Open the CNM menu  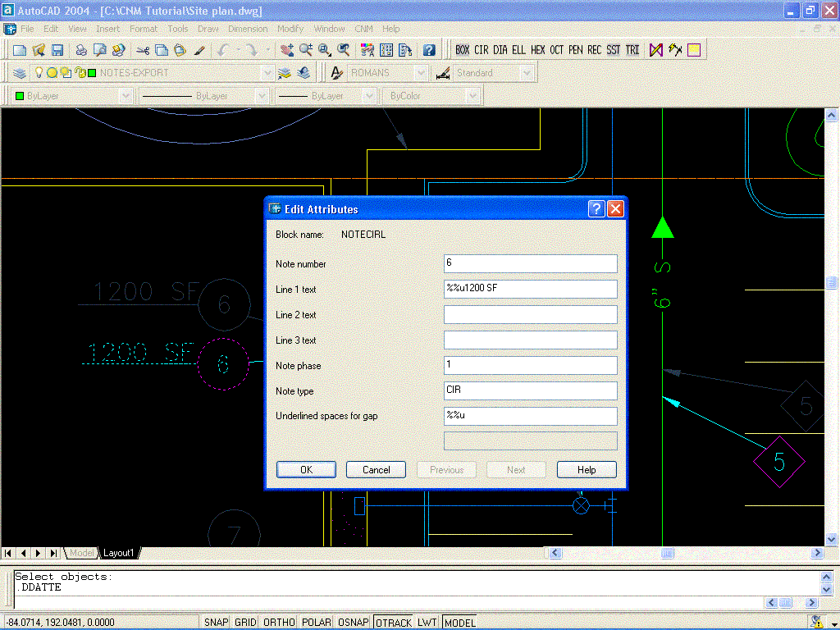[x=363, y=29]
